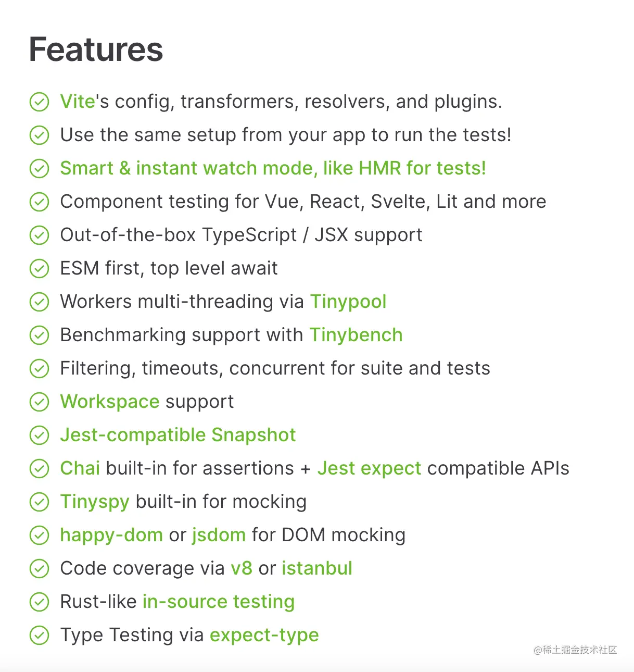Click the jsdom link
The height and width of the screenshot is (672, 634).
pos(219,535)
